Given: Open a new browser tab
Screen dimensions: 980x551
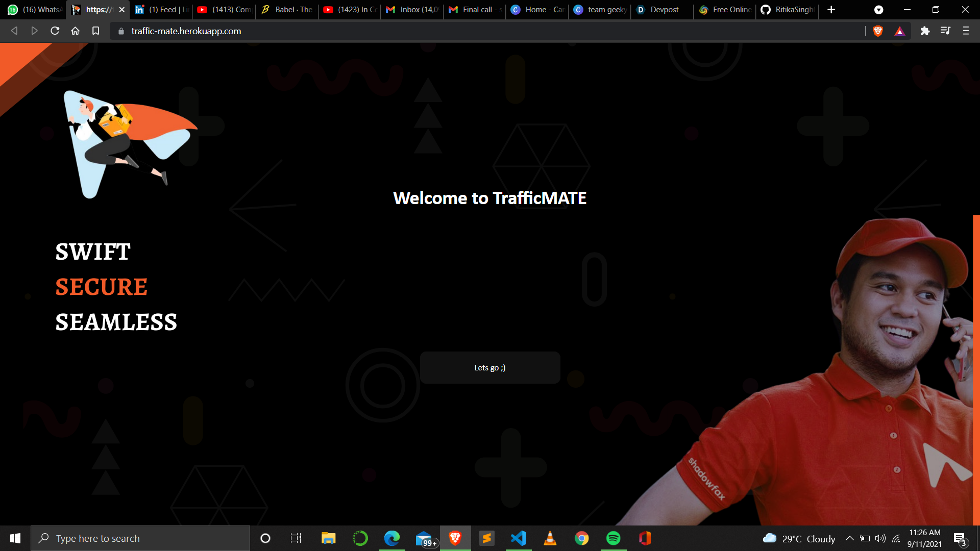Looking at the screenshot, I should pyautogui.click(x=831, y=10).
